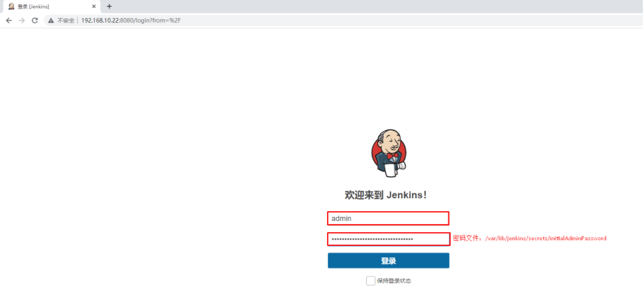Viewport: 644px width, 307px height.
Task: Tick the 保持登录状态 checkbox
Action: coord(370,281)
